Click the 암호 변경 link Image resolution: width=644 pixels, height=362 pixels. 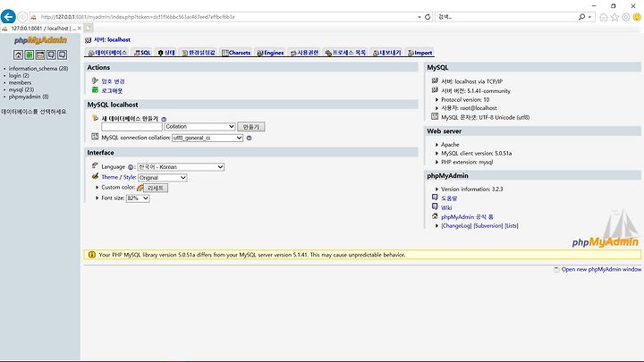[113, 81]
